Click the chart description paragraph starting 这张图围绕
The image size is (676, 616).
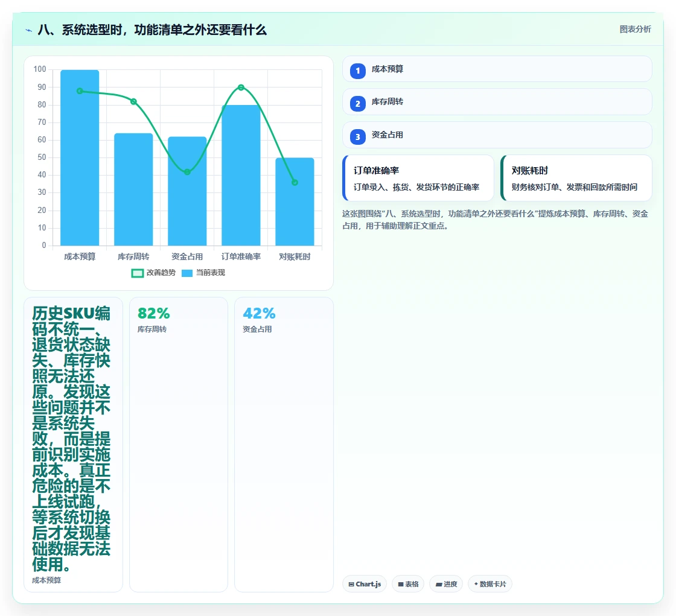tap(496, 220)
